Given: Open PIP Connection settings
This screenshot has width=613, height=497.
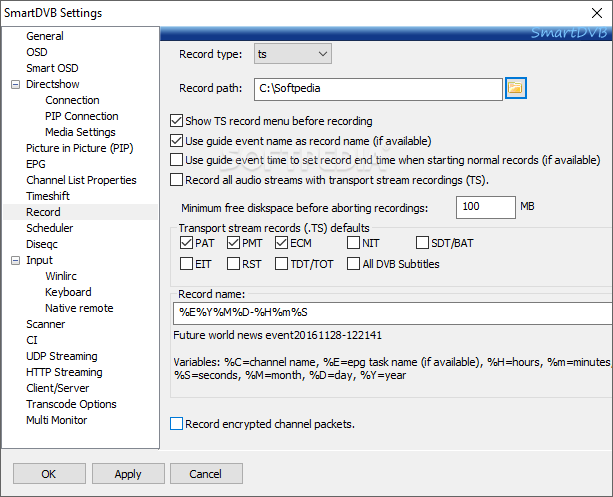Looking at the screenshot, I should (81, 116).
